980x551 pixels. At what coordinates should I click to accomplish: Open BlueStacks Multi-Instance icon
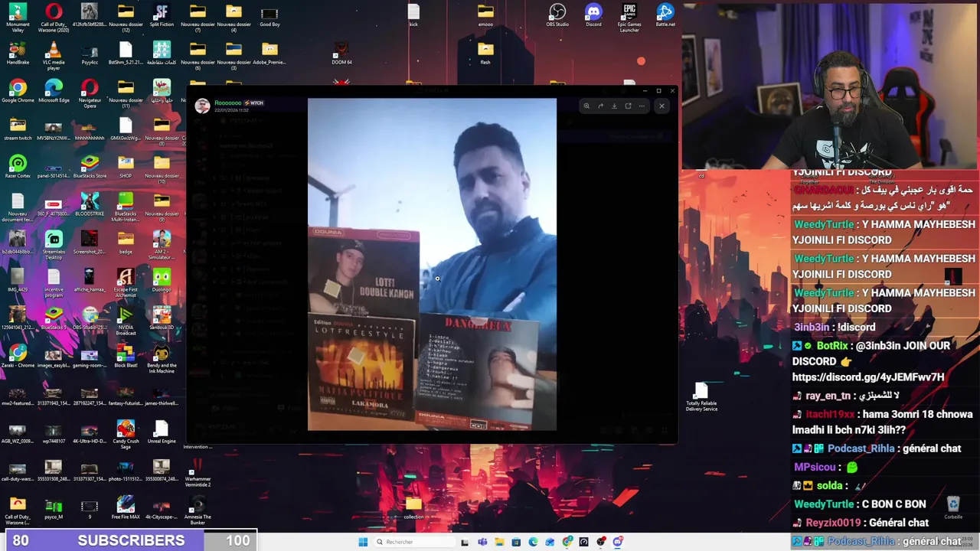point(126,207)
